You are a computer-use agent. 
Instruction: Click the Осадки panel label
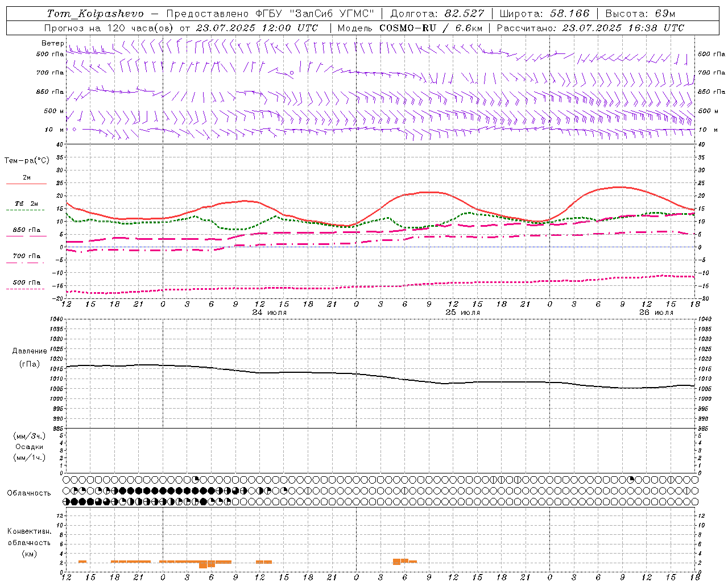click(x=30, y=447)
